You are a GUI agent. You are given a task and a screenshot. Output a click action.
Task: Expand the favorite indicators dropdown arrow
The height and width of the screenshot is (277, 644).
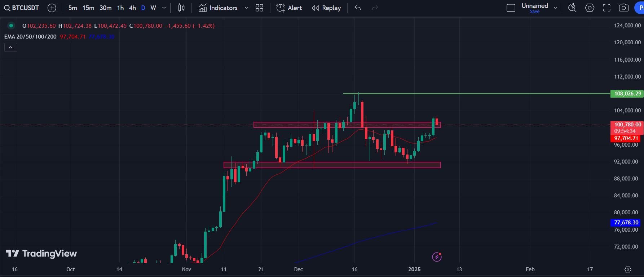coord(247,8)
